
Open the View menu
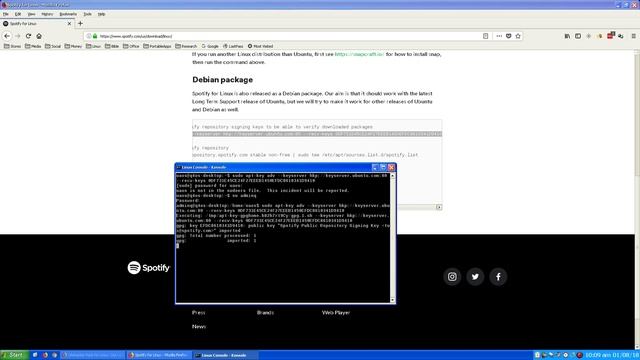(x=31, y=14)
